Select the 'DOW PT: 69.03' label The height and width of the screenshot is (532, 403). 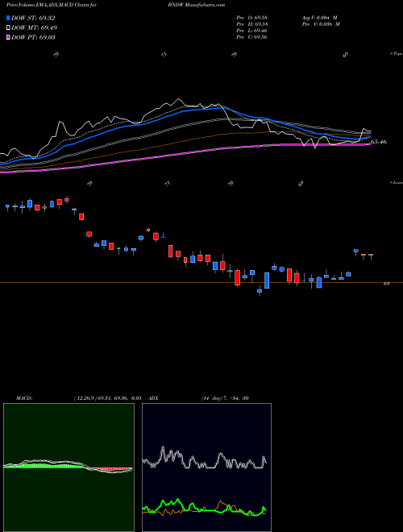tap(33, 37)
